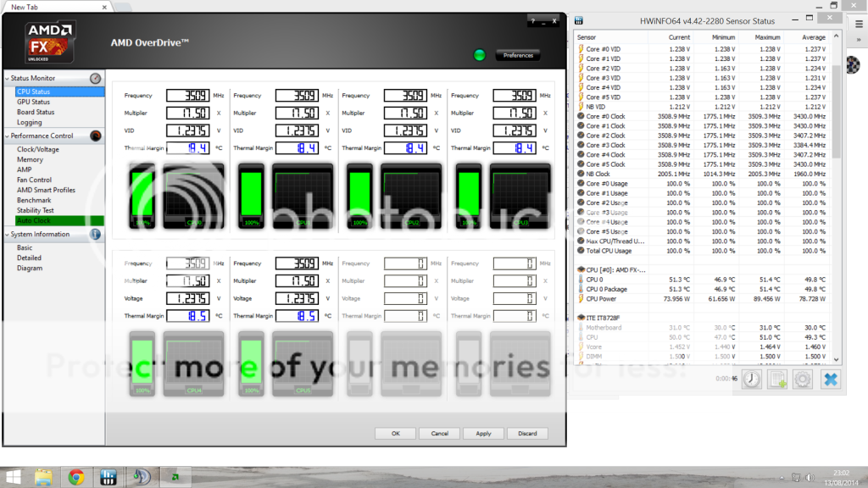
Task: Open Google Chrome from the taskbar
Action: (x=75, y=477)
